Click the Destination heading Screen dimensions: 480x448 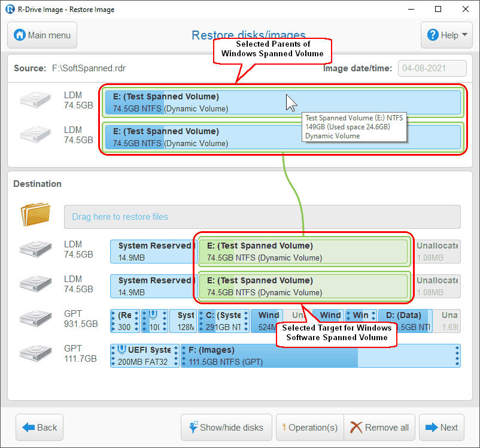tap(37, 184)
